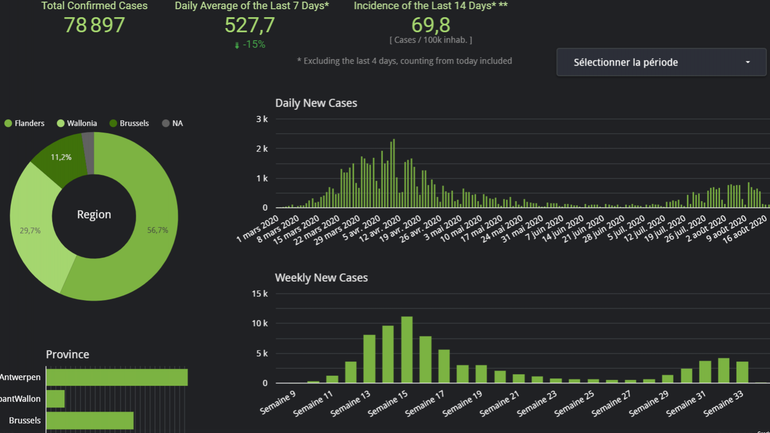Select the Antwerpen bar in the Province chart
The width and height of the screenshot is (770, 433).
117,377
